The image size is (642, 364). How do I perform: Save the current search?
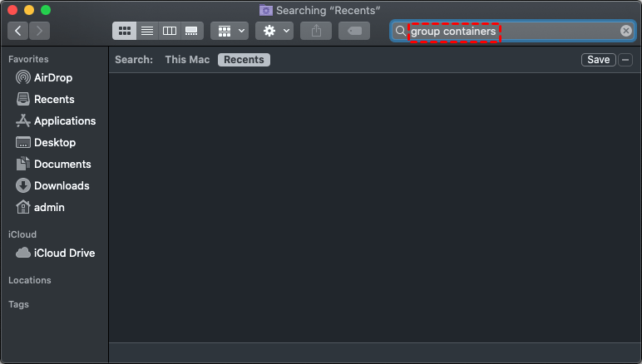(x=598, y=60)
